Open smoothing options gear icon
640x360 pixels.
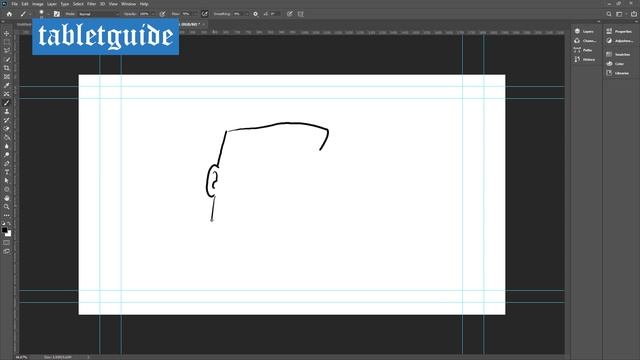pos(256,14)
